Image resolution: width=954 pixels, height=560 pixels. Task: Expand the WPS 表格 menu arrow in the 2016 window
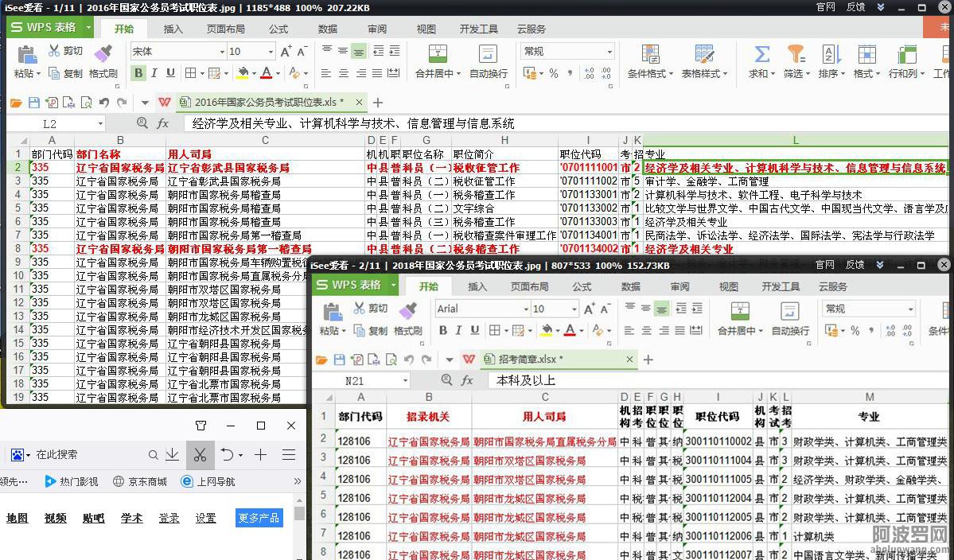(x=88, y=27)
